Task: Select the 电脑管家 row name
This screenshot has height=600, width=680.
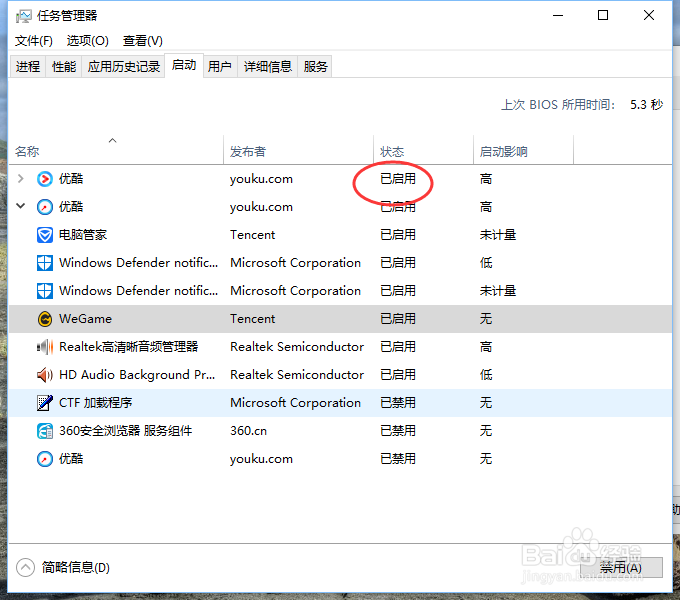Action: (83, 235)
